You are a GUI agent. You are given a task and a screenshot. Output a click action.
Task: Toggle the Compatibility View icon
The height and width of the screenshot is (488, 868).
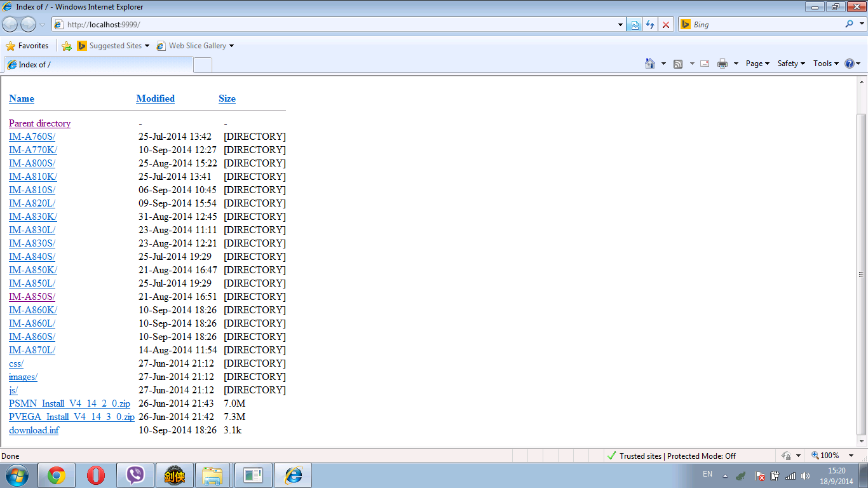(x=634, y=25)
